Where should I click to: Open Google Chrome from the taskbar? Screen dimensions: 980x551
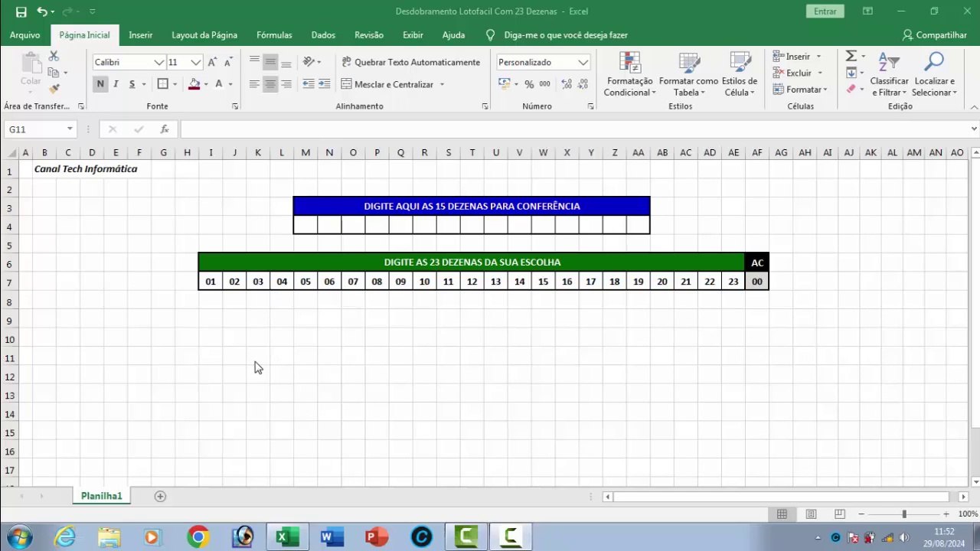click(x=198, y=537)
